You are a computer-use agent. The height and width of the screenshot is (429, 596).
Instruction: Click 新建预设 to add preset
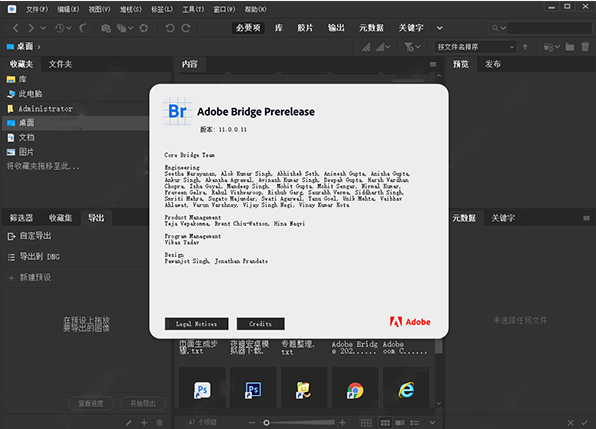click(35, 277)
